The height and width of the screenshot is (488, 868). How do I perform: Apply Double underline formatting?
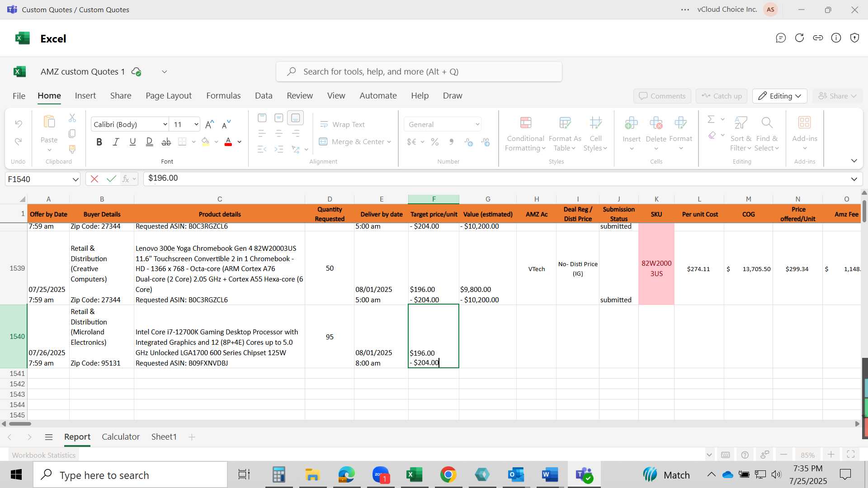149,142
